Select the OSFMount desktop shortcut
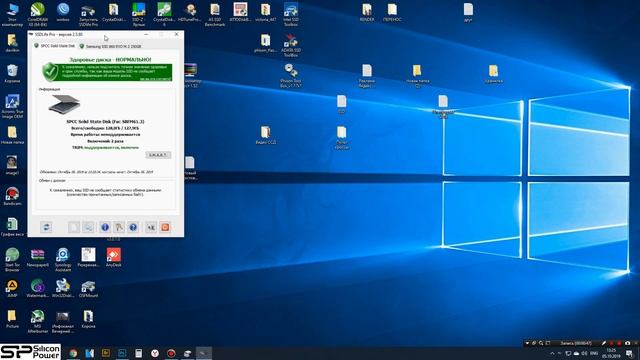640x360 pixels. coord(88,288)
